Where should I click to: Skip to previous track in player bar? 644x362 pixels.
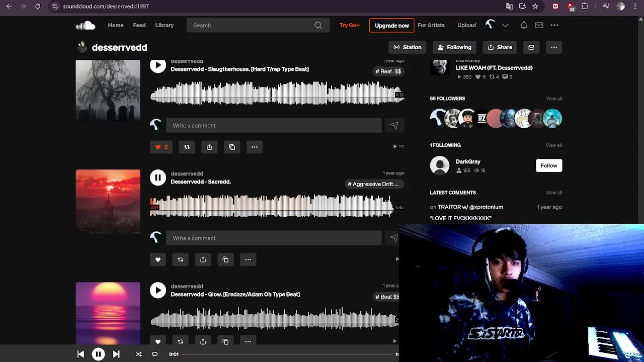pyautogui.click(x=80, y=354)
